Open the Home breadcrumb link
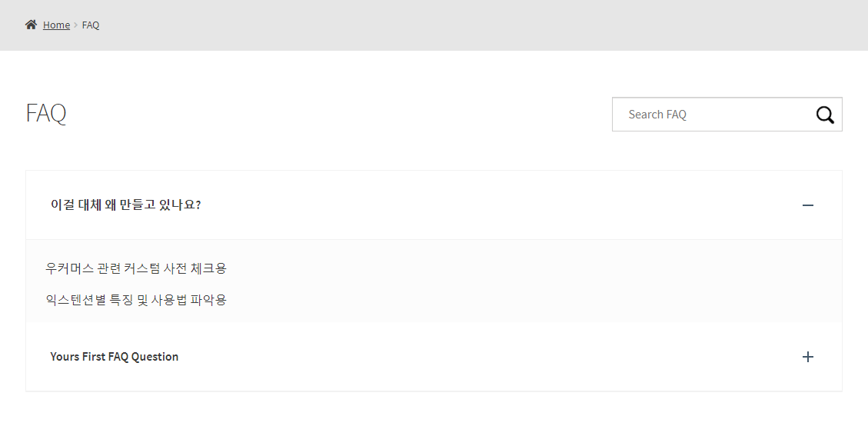The width and height of the screenshot is (868, 446). [56, 25]
